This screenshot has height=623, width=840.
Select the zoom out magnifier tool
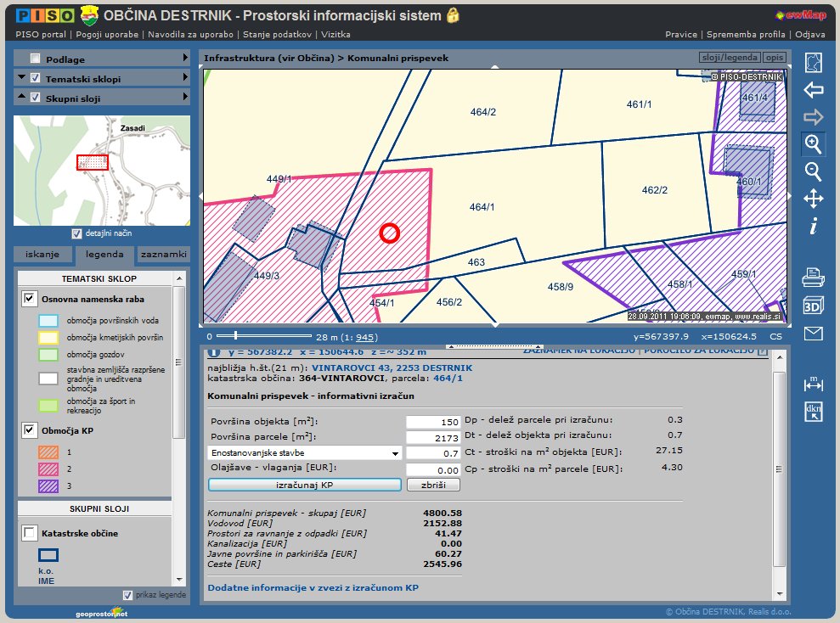point(813,171)
